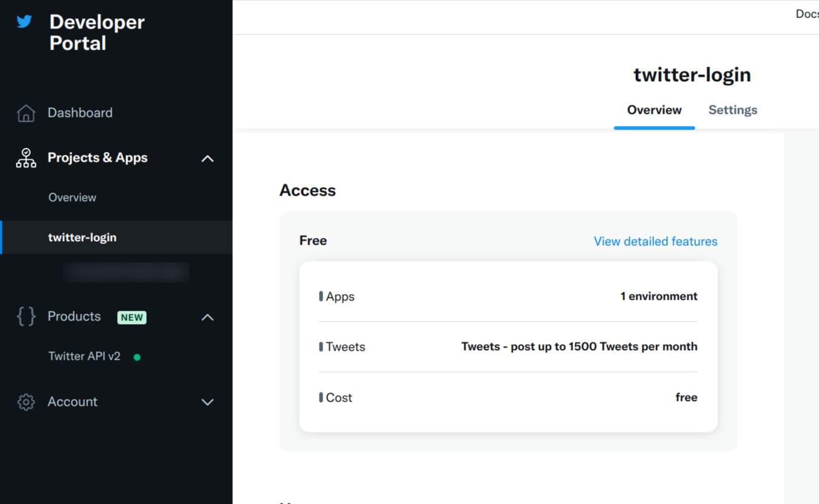Click the NEW badge next to Products
Image resolution: width=819 pixels, height=504 pixels.
(132, 317)
